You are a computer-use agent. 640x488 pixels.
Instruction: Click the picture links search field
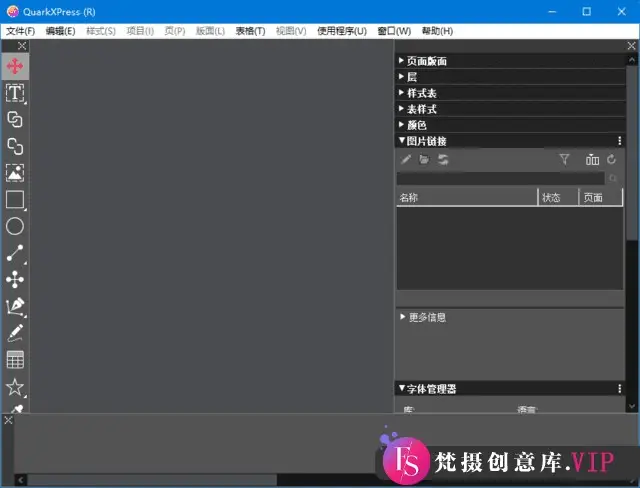coord(500,178)
